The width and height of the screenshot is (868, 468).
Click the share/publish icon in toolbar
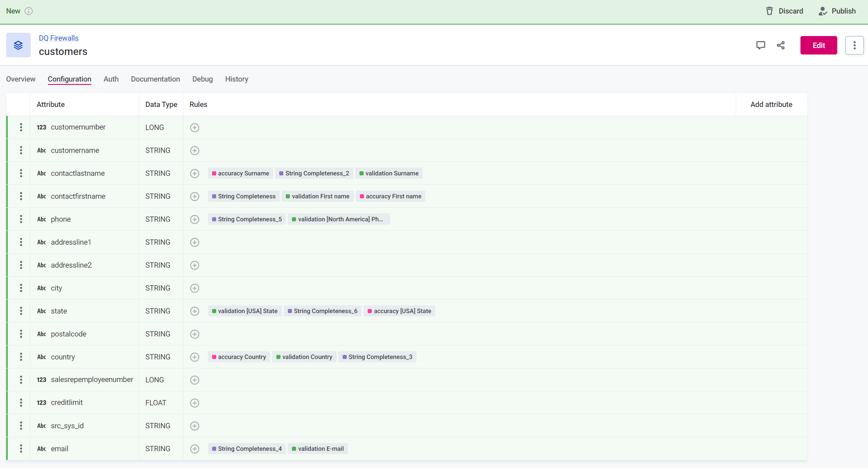tap(780, 45)
